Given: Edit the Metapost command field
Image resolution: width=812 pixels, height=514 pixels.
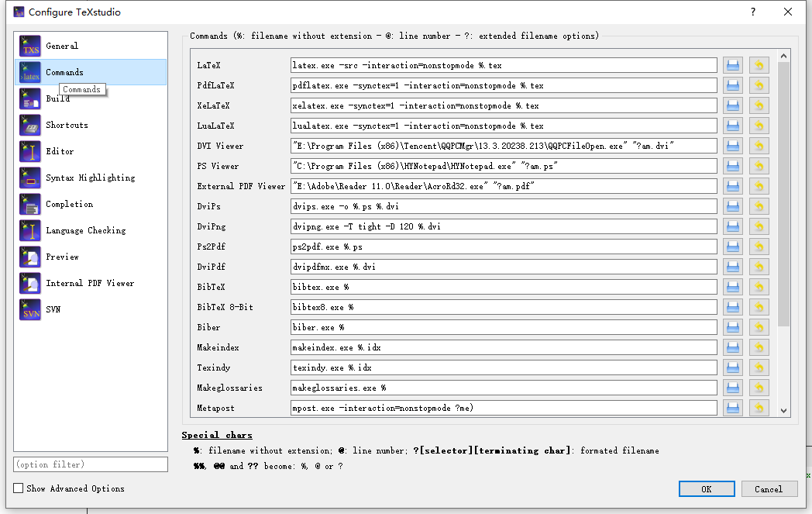Looking at the screenshot, I should coord(504,408).
